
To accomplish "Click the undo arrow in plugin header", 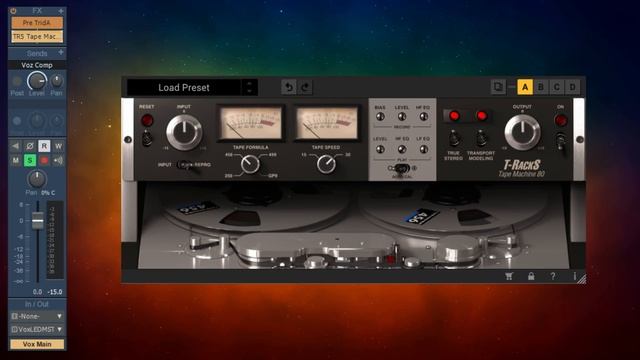I will point(289,87).
